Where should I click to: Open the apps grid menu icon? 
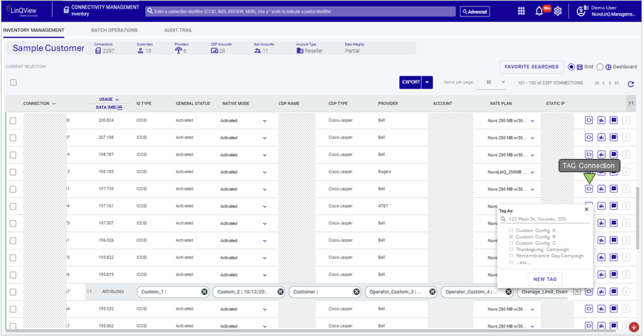point(521,11)
